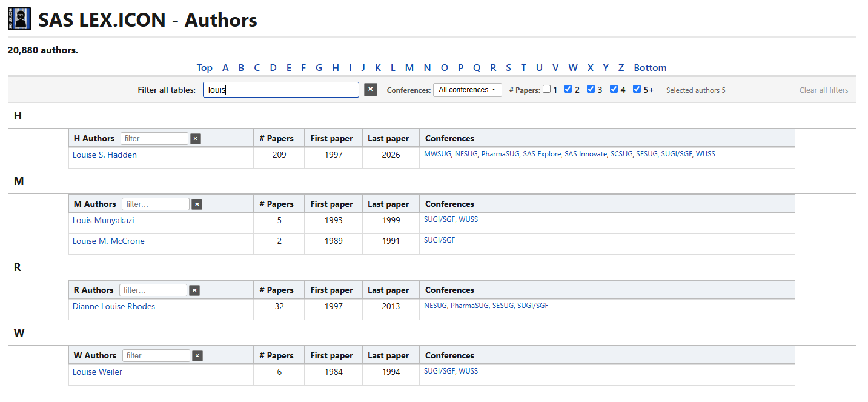Click the Selected authors 5 text
Viewport: 868px width, 402px height.
[696, 90]
